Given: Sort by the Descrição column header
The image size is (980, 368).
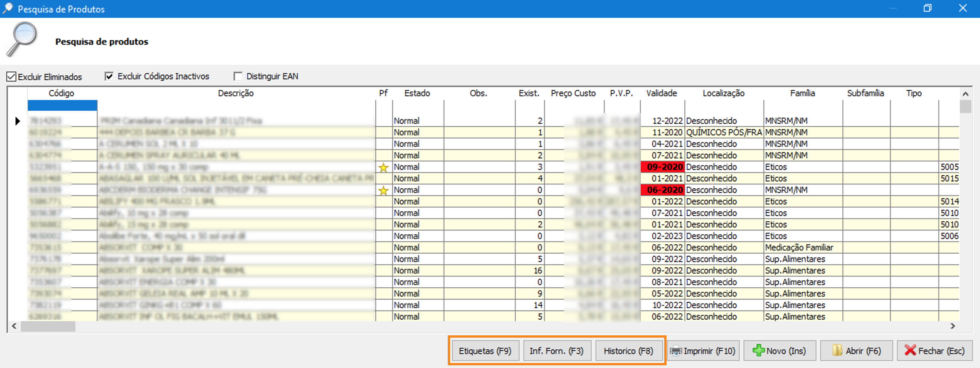Looking at the screenshot, I should [236, 93].
